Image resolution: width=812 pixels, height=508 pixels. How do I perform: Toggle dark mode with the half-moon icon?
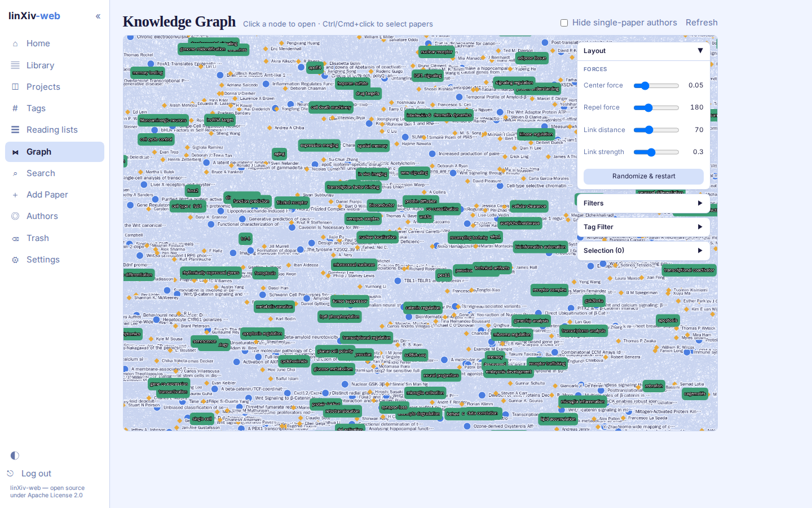click(15, 456)
